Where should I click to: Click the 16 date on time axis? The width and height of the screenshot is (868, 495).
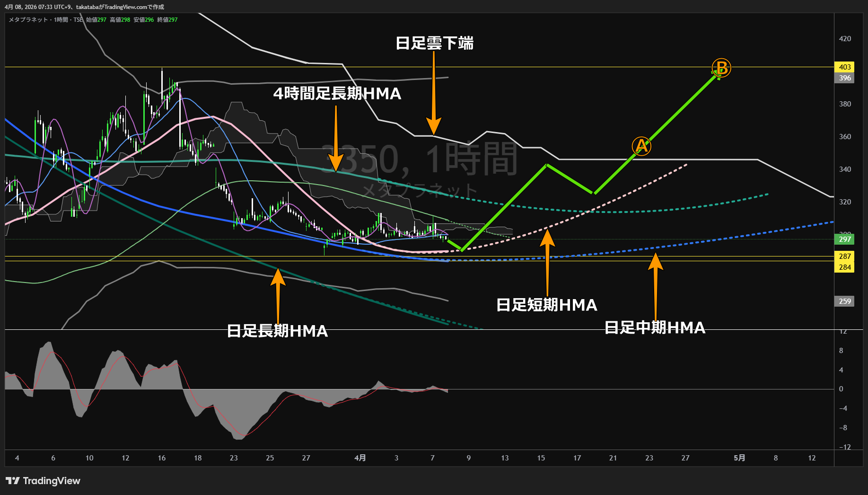point(162,458)
